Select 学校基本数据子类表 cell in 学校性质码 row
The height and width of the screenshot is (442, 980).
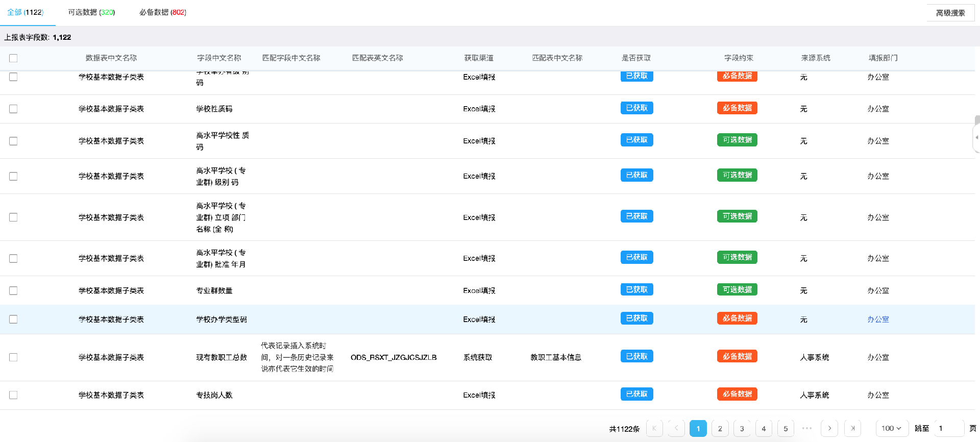coord(111,109)
